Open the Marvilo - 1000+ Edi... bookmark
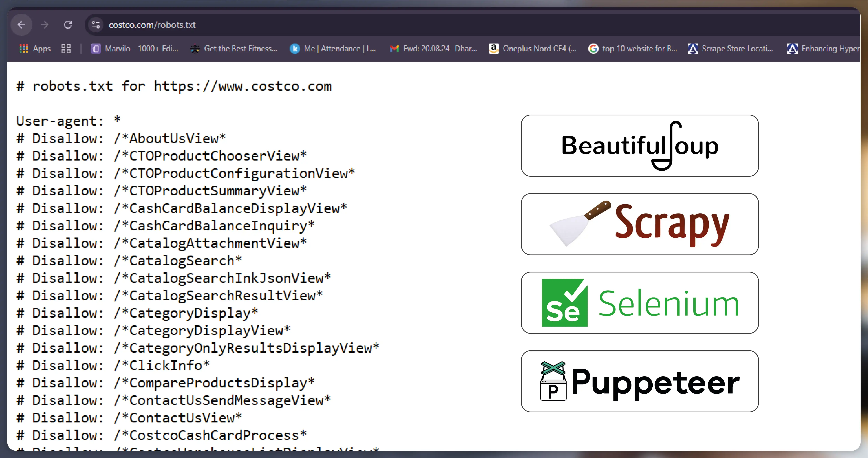The image size is (868, 458). tap(134, 49)
